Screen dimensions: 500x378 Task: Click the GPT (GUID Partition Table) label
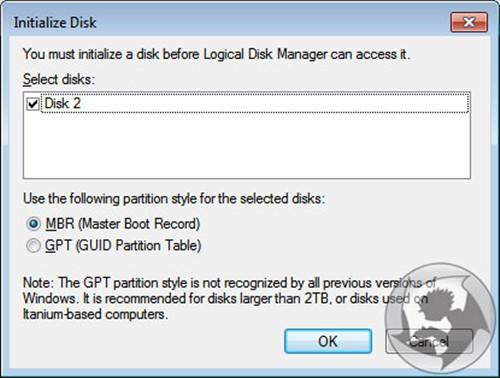(x=123, y=246)
